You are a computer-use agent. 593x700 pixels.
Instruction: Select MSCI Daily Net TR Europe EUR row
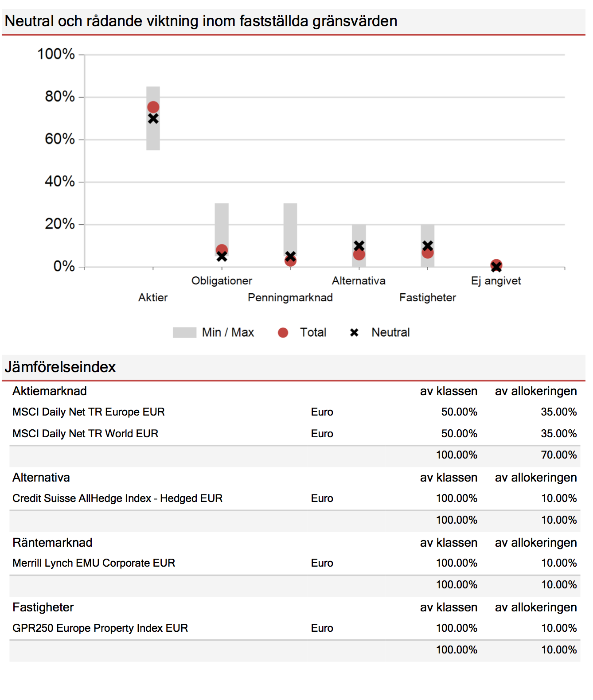tap(295, 412)
